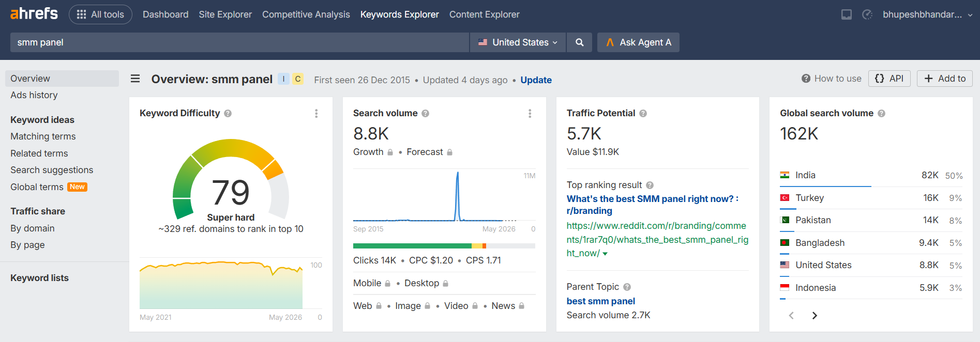Click the India country row

point(871,175)
